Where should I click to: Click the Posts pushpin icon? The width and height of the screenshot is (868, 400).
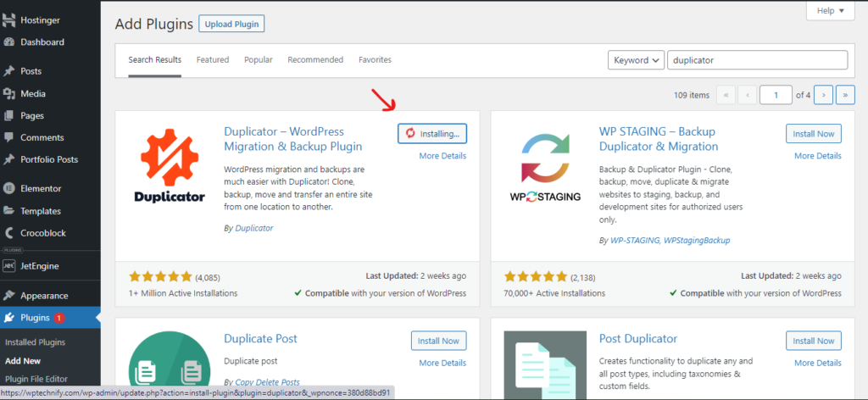tap(8, 71)
